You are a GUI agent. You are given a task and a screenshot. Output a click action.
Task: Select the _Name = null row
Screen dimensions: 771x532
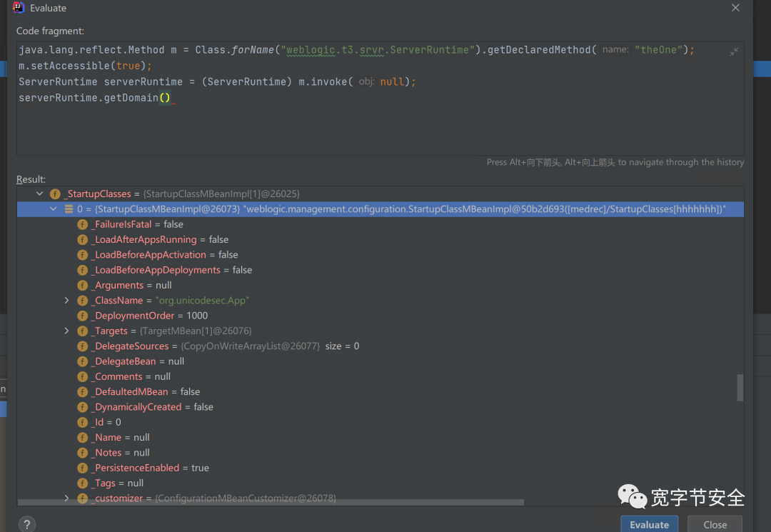380,438
